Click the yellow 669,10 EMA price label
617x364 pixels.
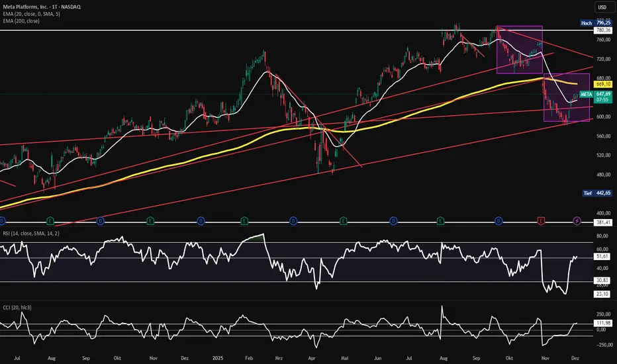[603, 84]
